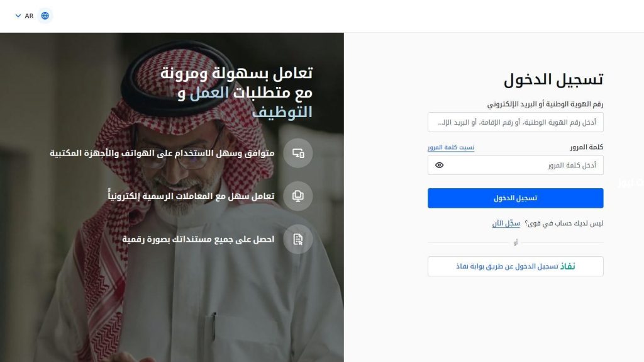Click the رقم الهوية الوطنية field label
This screenshot has height=362, width=644.
tap(545, 105)
